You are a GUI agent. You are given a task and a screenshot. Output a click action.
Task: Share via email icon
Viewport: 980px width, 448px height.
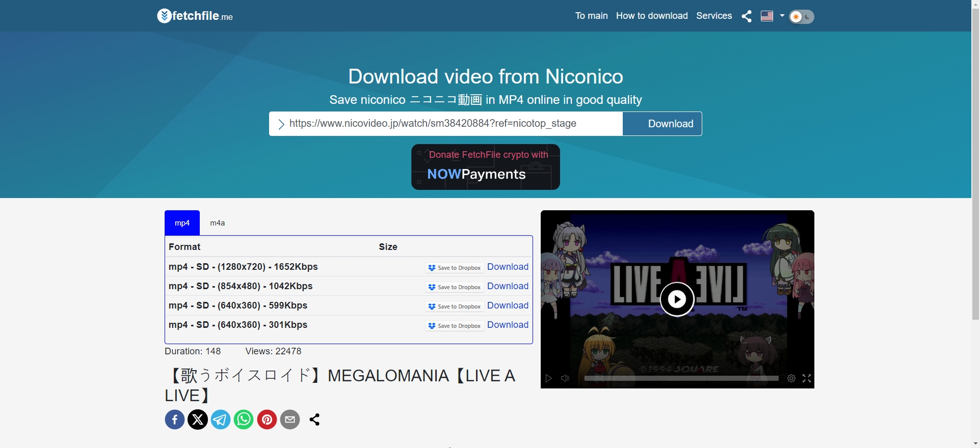click(x=290, y=419)
